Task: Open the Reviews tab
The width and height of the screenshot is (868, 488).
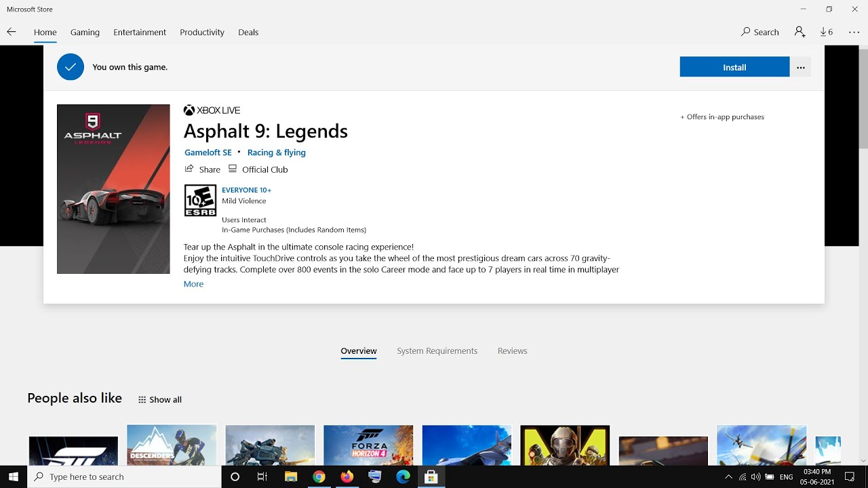Action: pyautogui.click(x=512, y=351)
